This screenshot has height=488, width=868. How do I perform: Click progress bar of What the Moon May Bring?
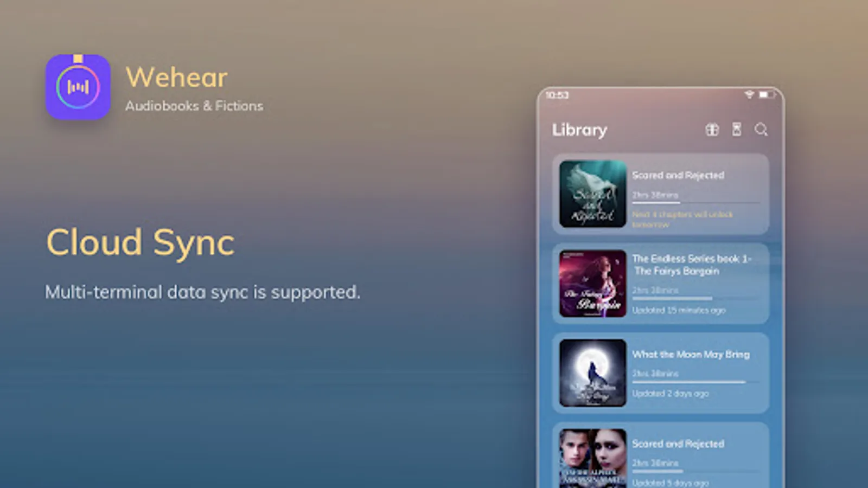[696, 382]
